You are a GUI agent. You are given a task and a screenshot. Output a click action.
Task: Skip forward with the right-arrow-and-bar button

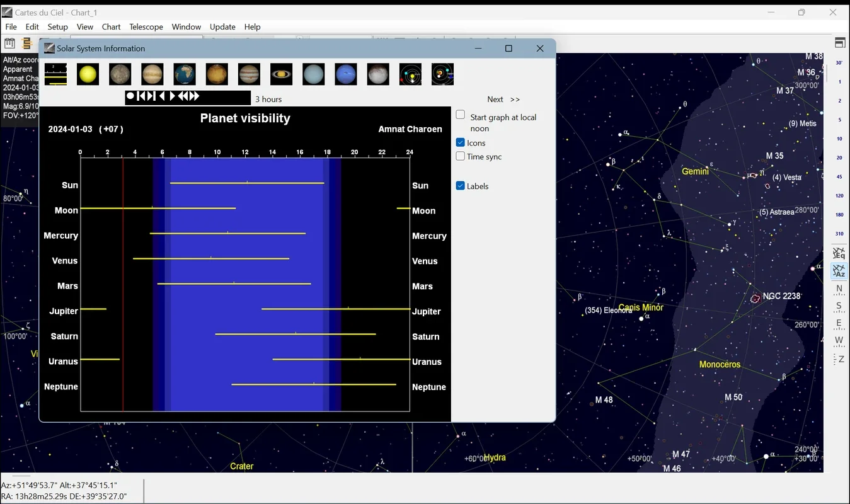pos(151,96)
